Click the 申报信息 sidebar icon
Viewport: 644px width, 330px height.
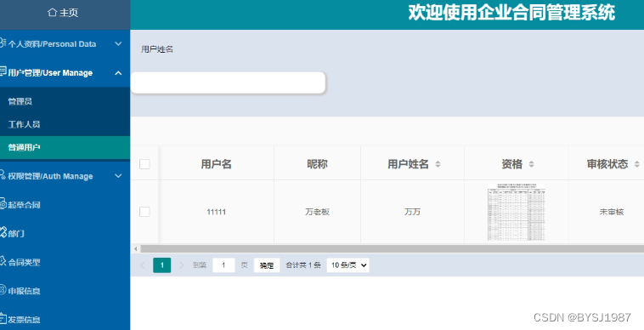click(3, 290)
